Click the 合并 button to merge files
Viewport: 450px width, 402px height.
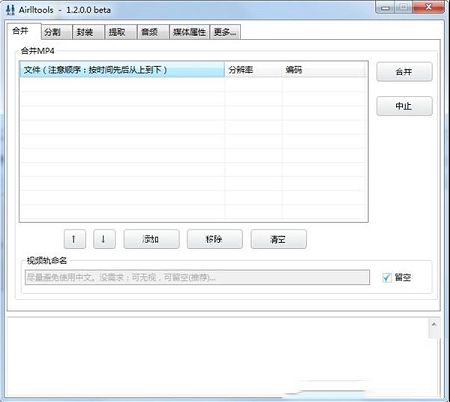point(404,72)
